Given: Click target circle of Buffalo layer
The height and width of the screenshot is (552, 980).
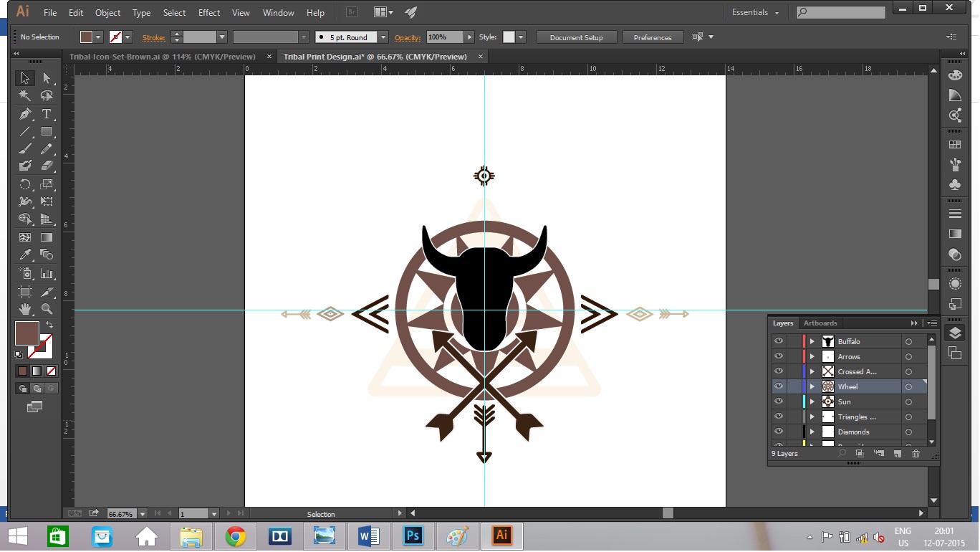Looking at the screenshot, I should 908,342.
